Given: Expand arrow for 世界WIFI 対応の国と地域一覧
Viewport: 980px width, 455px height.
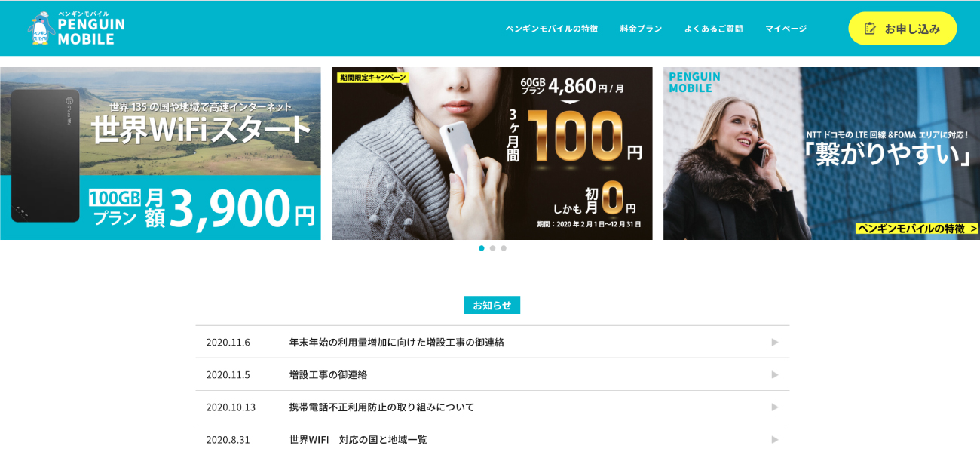Looking at the screenshot, I should (x=774, y=439).
